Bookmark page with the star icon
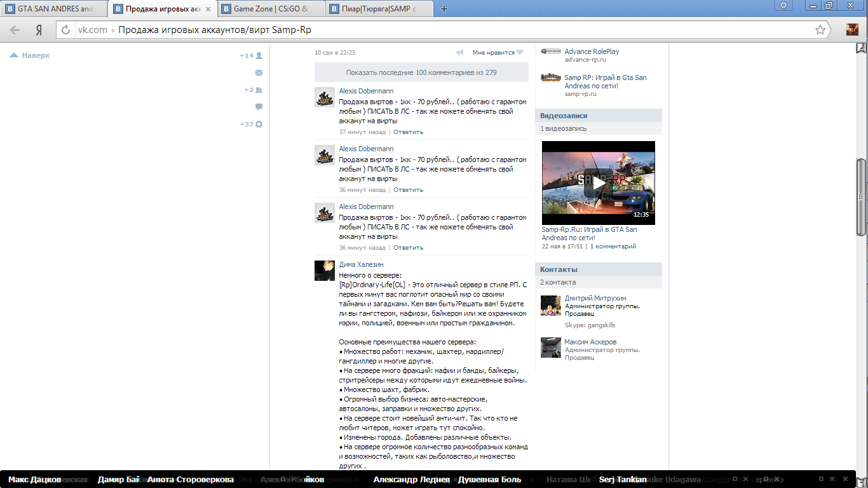 point(820,30)
